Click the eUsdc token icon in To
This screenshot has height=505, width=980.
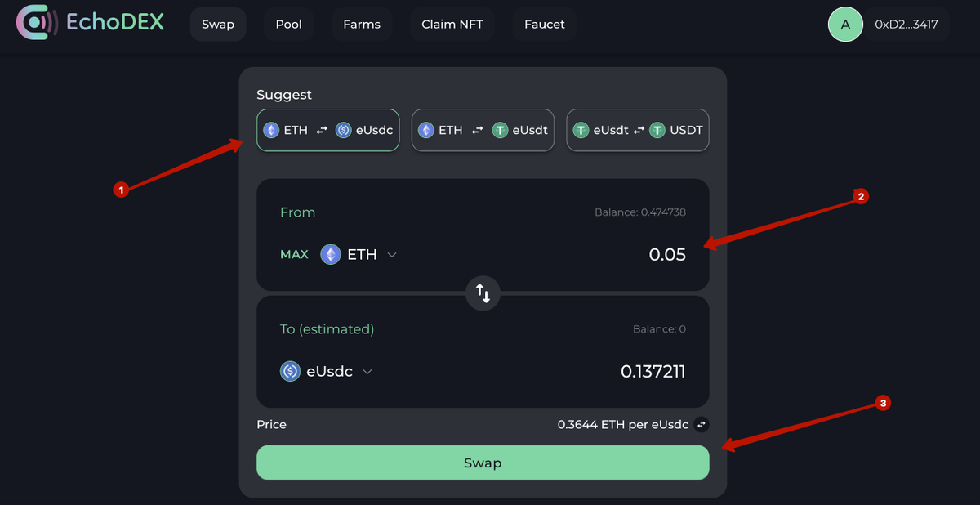pyautogui.click(x=290, y=371)
